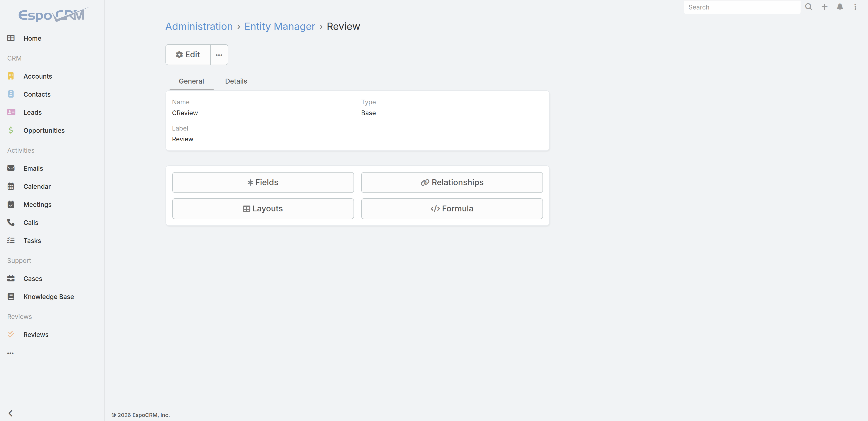868x421 pixels.
Task: Click the search magnifier icon
Action: coord(809,7)
